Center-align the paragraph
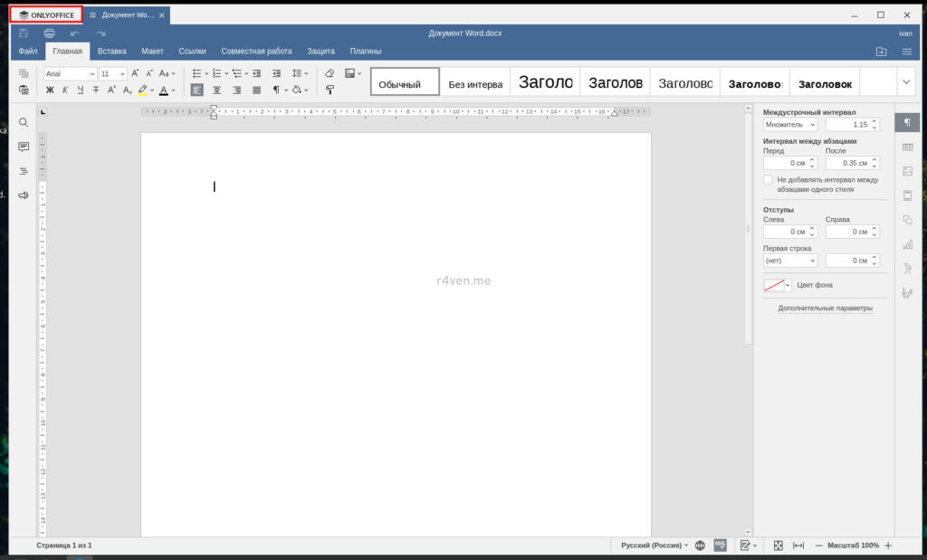The image size is (927, 560). [217, 90]
